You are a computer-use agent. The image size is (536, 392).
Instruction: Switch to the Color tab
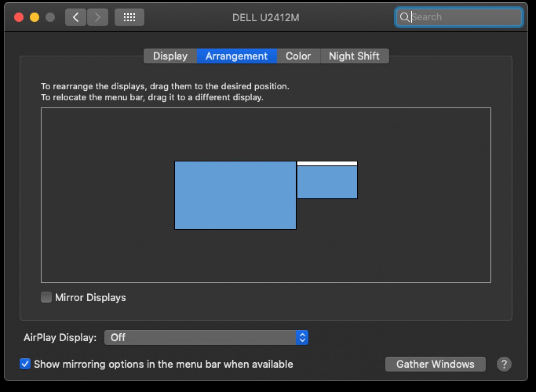[298, 56]
